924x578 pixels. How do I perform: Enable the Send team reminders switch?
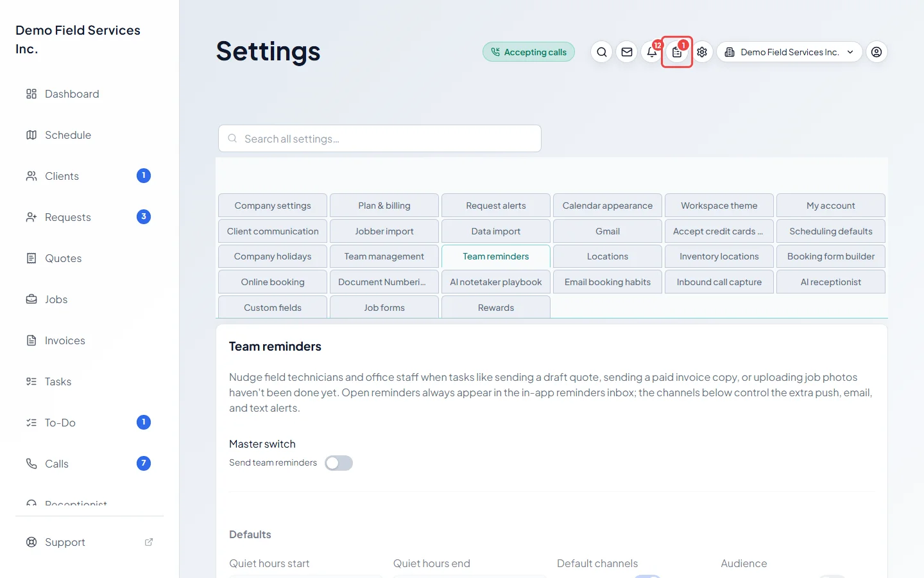coord(339,463)
